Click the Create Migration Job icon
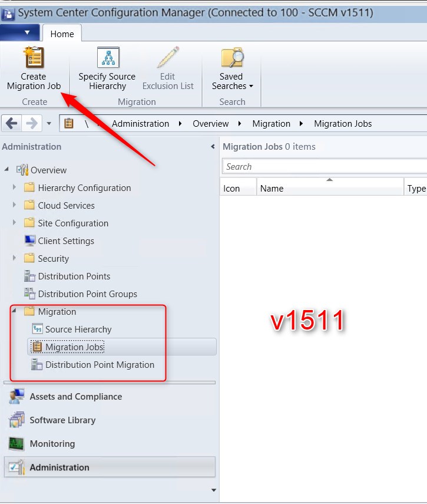The image size is (427, 504). coord(34,57)
